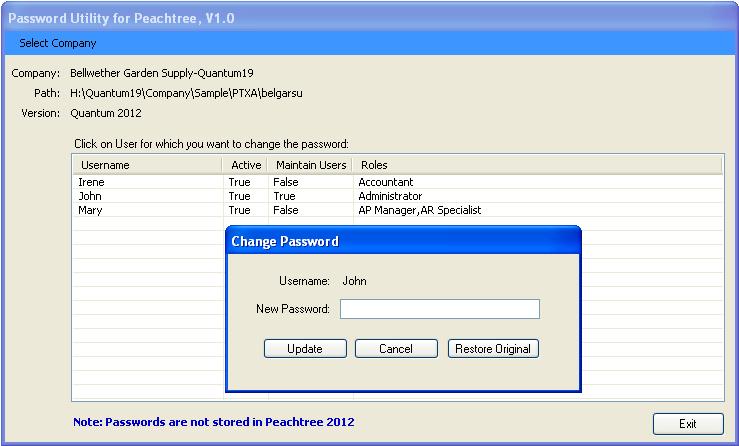739x446 pixels.
Task: Click the company path text
Action: coord(186,93)
